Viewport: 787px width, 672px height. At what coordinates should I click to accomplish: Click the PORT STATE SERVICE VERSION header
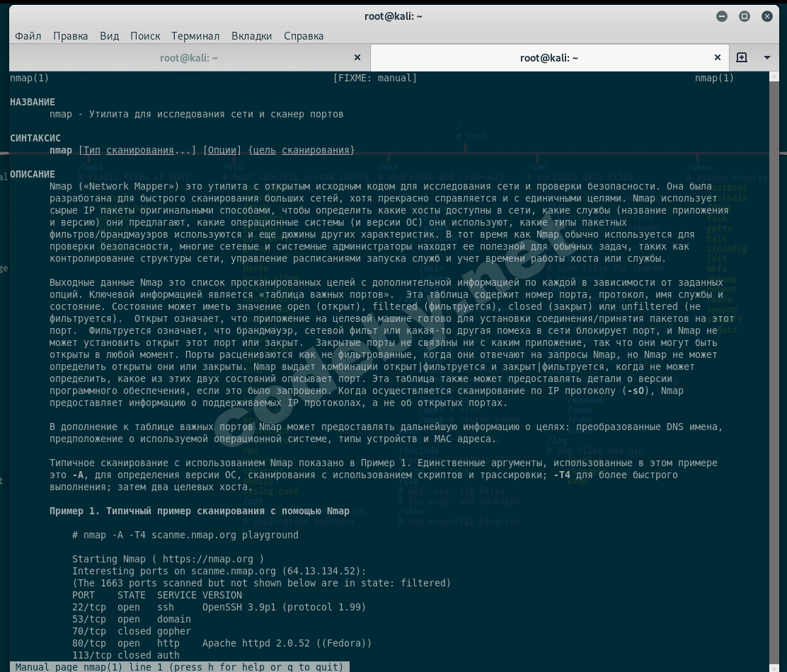coord(157,596)
